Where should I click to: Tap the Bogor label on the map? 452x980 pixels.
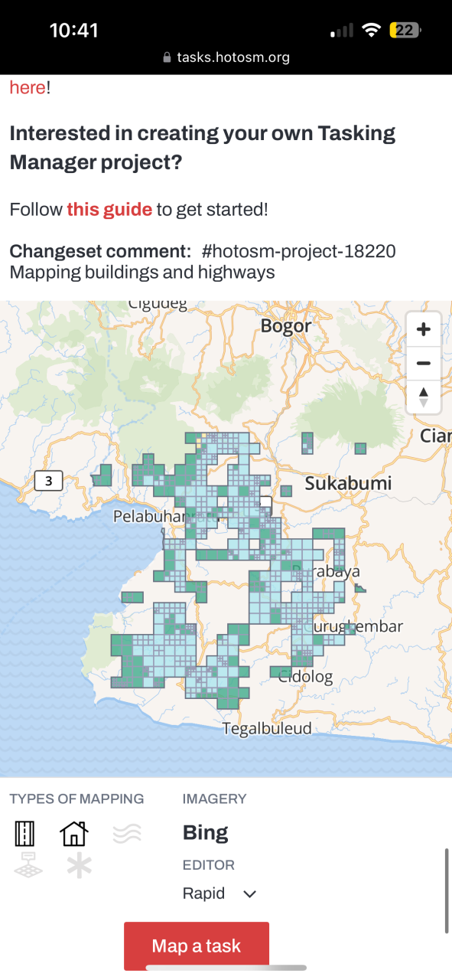tap(287, 326)
